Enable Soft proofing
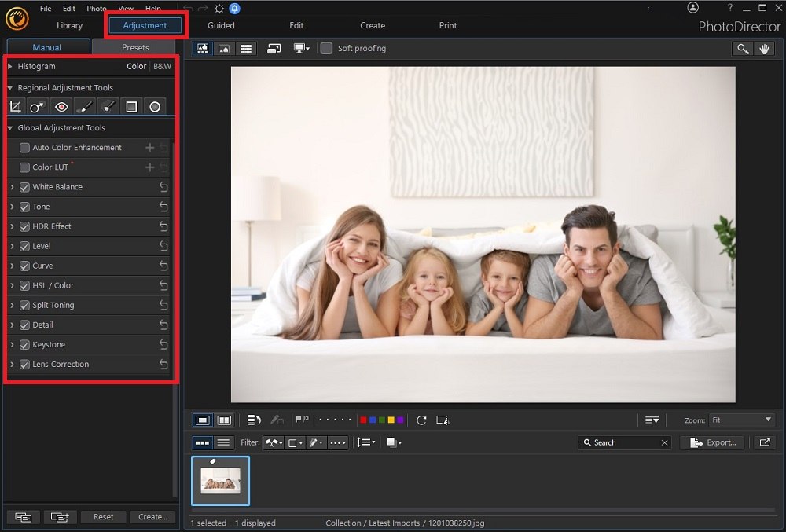The width and height of the screenshot is (786, 532). 326,48
